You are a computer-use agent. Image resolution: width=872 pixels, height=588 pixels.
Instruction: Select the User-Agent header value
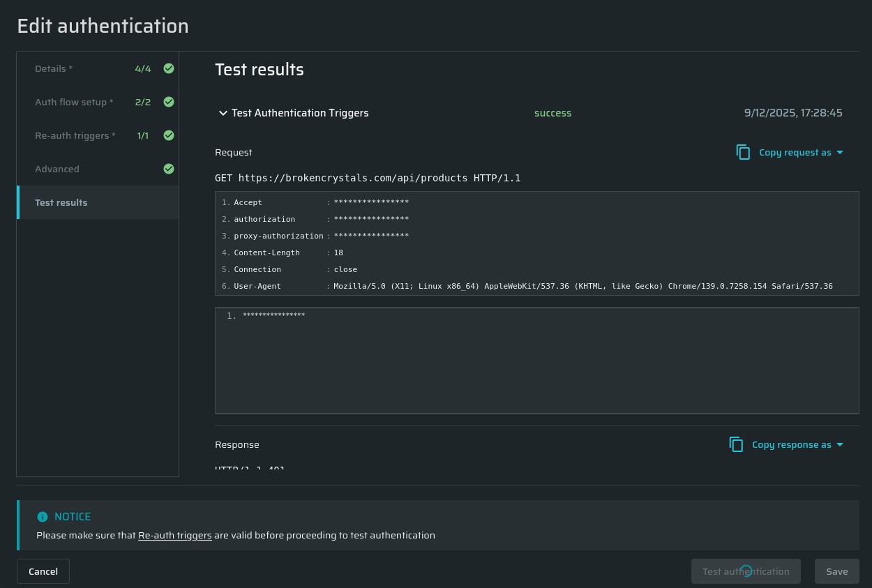click(x=583, y=286)
